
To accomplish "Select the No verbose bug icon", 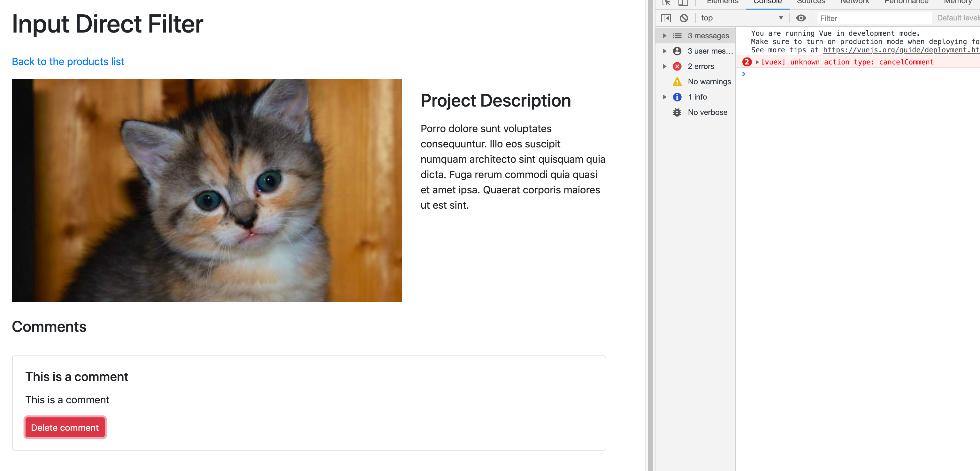I will [677, 112].
